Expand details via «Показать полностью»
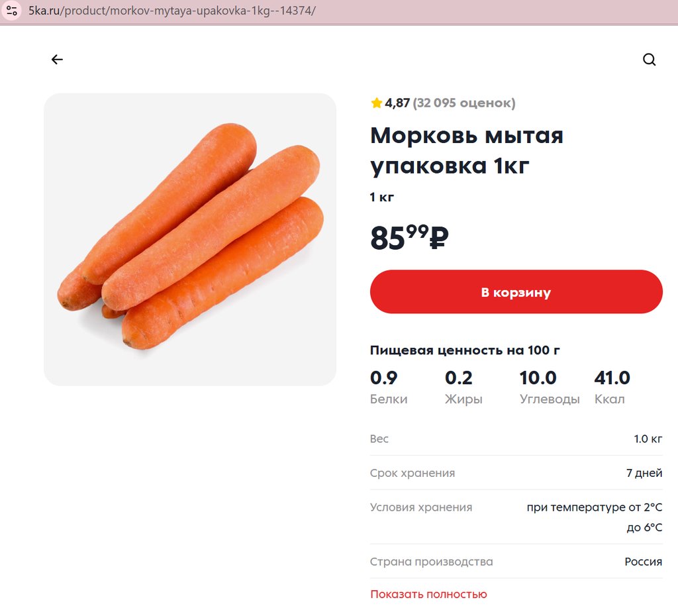Screen dimensions: 678x616 click(x=428, y=594)
